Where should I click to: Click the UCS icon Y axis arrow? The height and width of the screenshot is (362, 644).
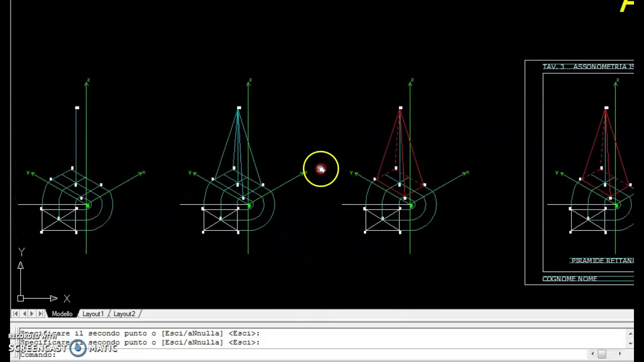[x=21, y=265]
